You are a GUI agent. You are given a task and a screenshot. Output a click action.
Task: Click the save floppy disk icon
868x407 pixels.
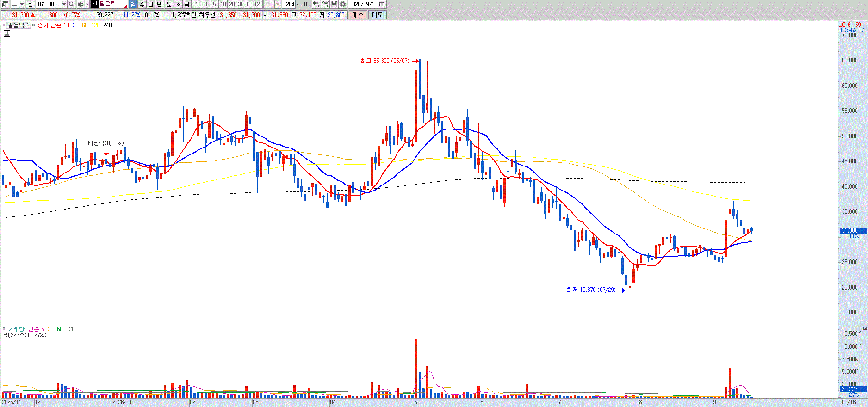point(334,4)
